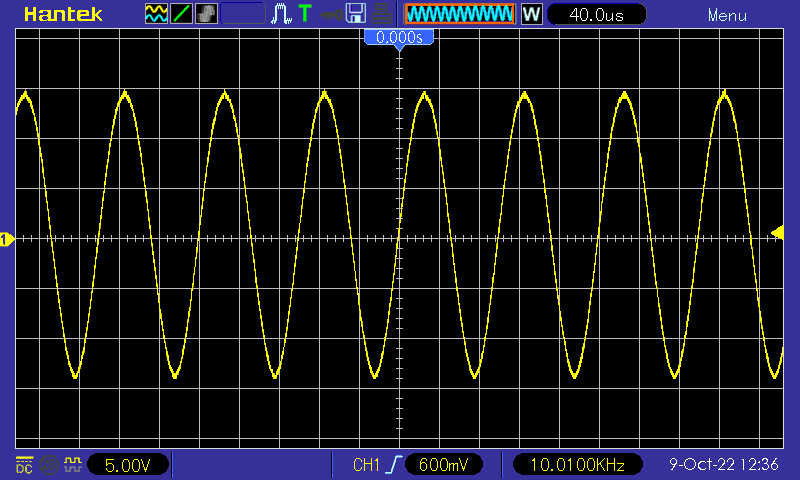Click the Hantek brand logo
Viewport: 800px width, 480px height.
click(x=63, y=14)
